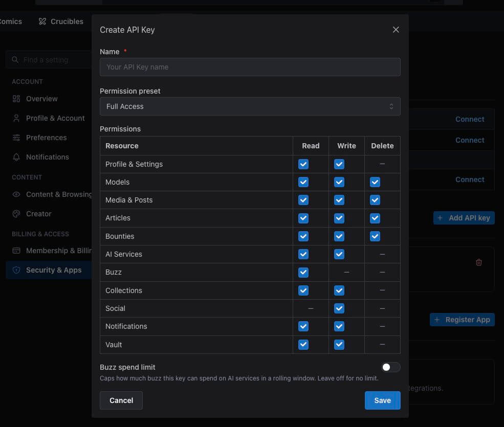Uncheck Read permission for Models
Screen dimensions: 504x427
click(x=303, y=182)
